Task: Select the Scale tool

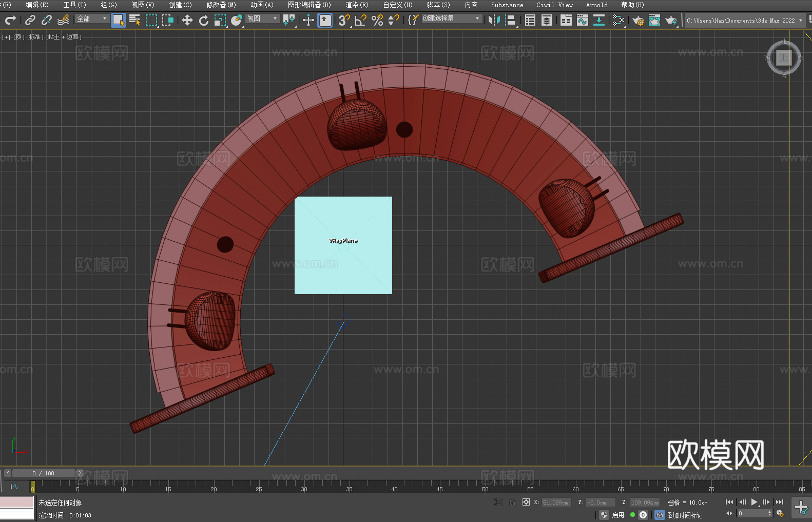Action: pos(220,20)
